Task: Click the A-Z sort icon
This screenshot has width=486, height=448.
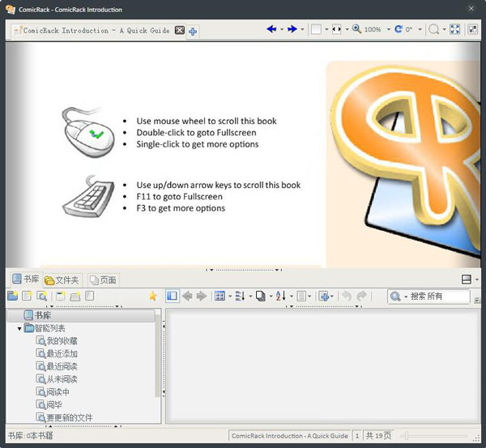Action: pos(281,296)
